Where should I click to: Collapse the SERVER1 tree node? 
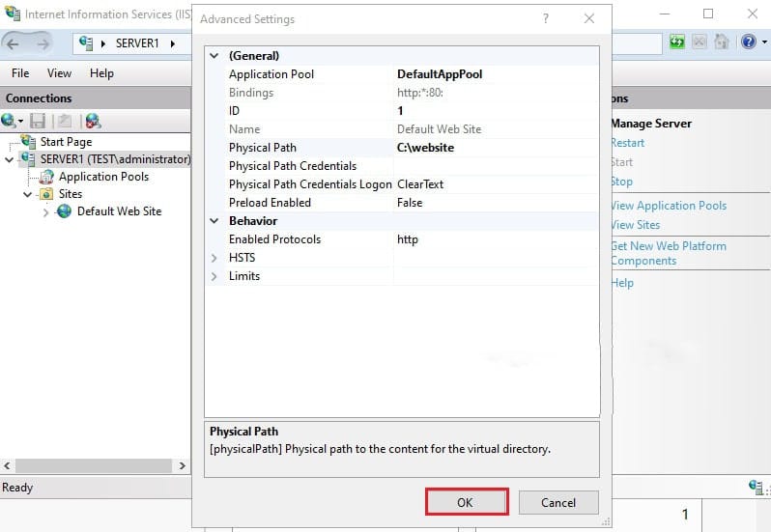point(10,159)
